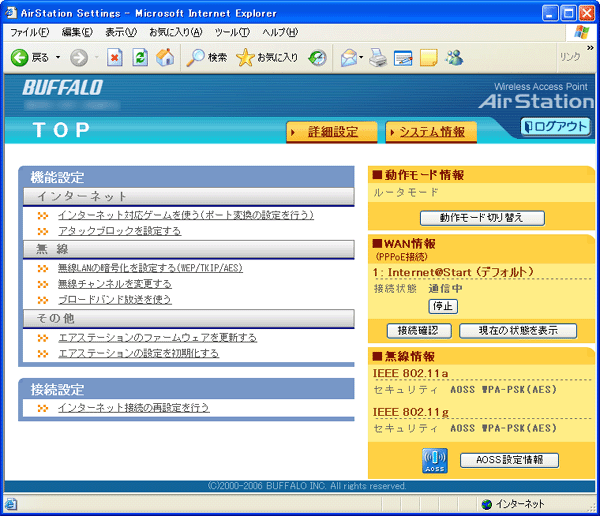The image size is (600, 516).
Task: Click the その他 section header
Action: [x=189, y=318]
